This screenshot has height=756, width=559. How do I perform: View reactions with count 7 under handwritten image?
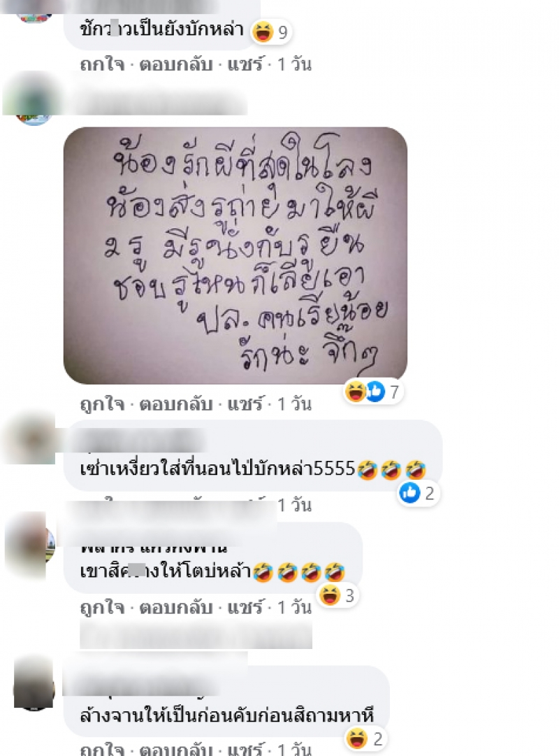(373, 392)
